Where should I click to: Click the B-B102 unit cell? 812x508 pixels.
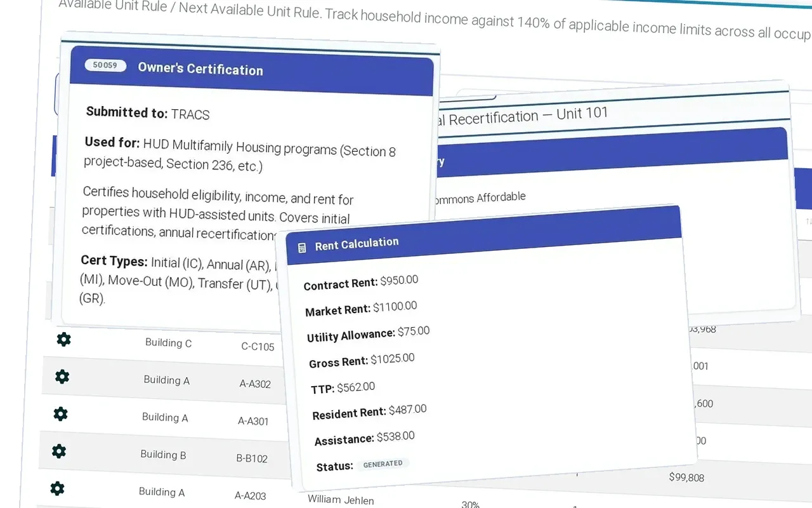point(252,458)
